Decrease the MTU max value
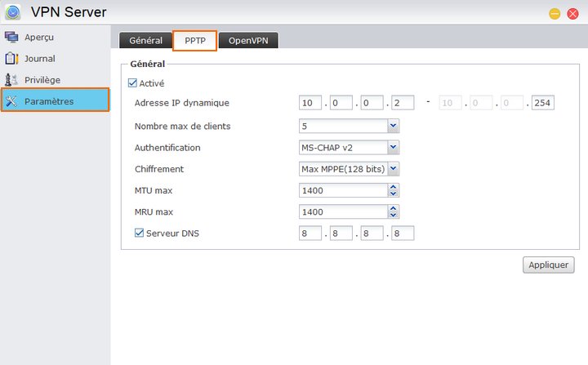The width and height of the screenshot is (588, 365). tap(393, 194)
